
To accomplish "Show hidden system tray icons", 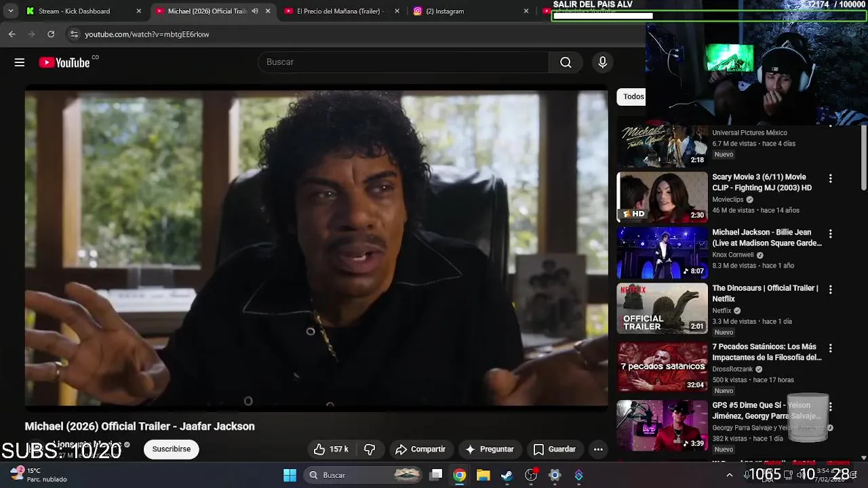I will (730, 475).
